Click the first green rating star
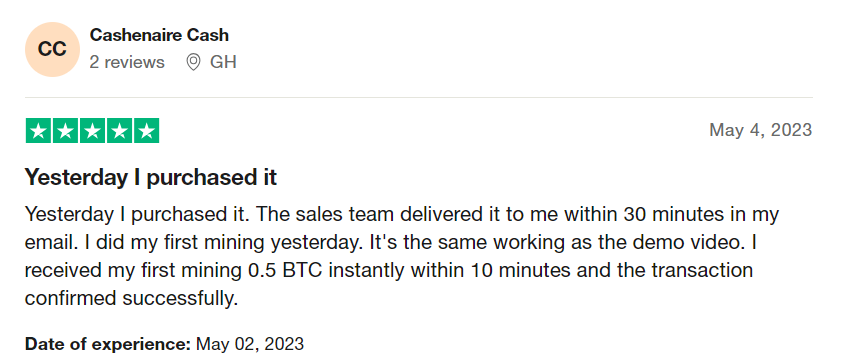The image size is (842, 362). coord(39,131)
